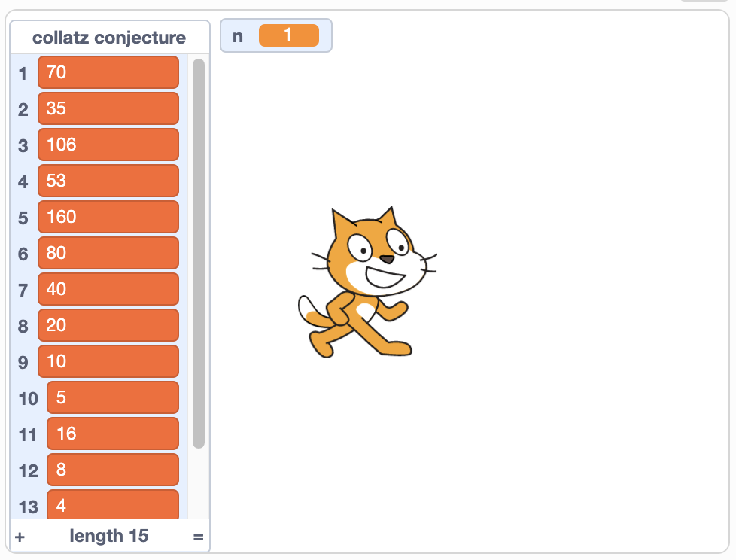This screenshot has height=560, width=736.
Task: Click the list scrollbar thumb
Action: [x=199, y=253]
